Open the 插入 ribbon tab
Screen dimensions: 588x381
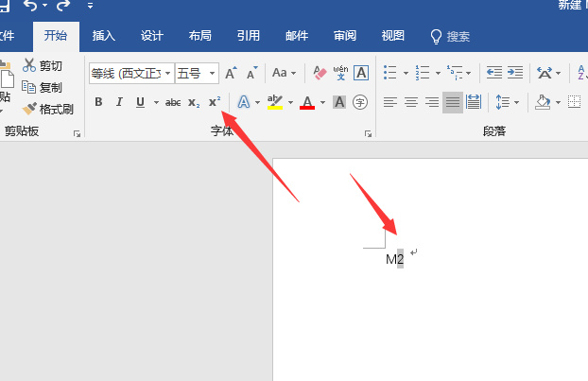(x=104, y=36)
